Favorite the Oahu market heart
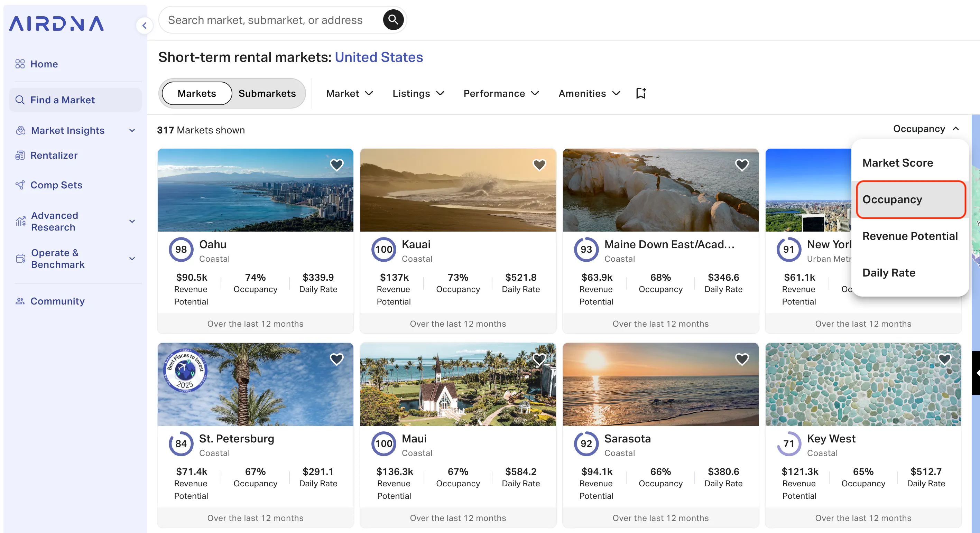980x533 pixels. 337,165
